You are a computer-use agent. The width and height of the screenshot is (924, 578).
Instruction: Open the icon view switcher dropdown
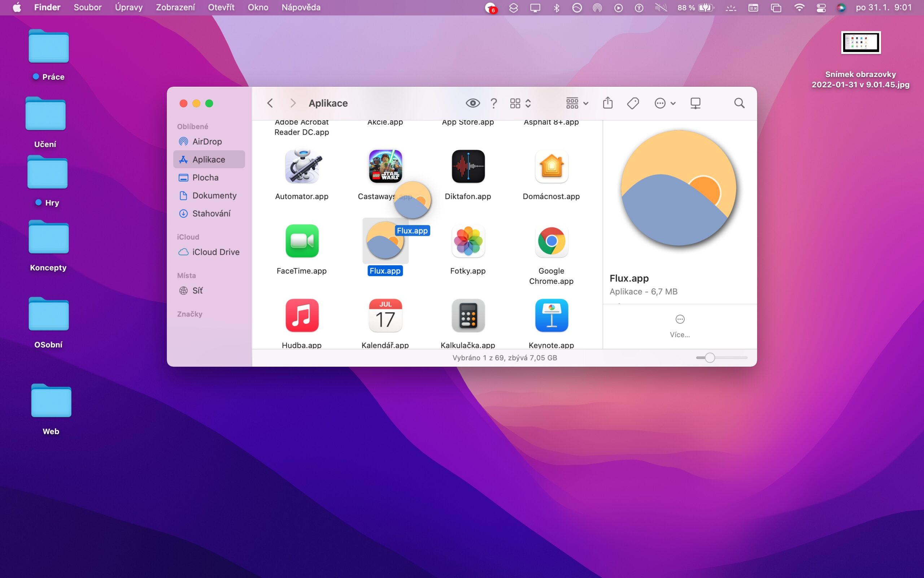[x=520, y=103]
